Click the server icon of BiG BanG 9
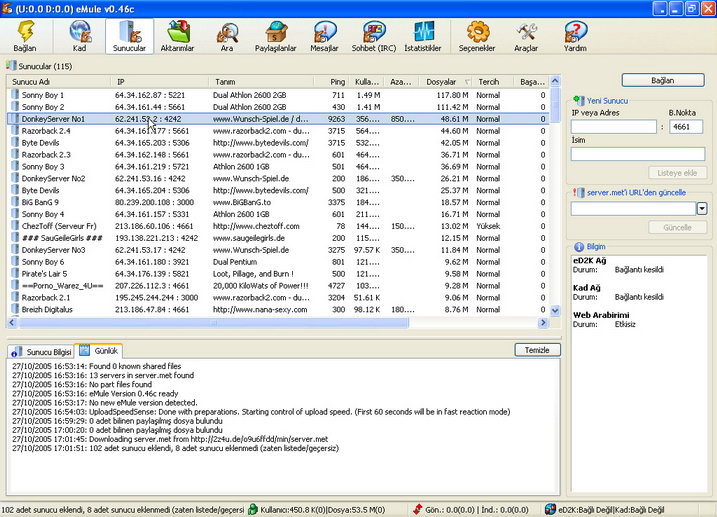 [x=15, y=202]
